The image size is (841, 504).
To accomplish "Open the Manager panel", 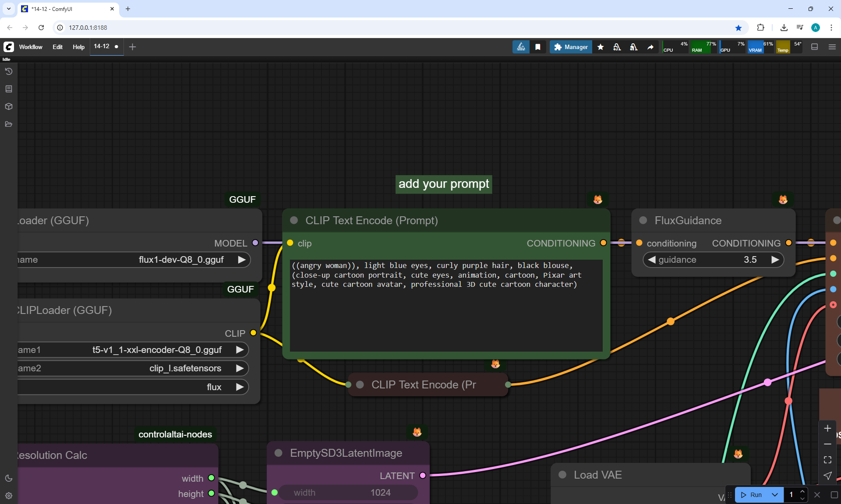I will coord(571,47).
